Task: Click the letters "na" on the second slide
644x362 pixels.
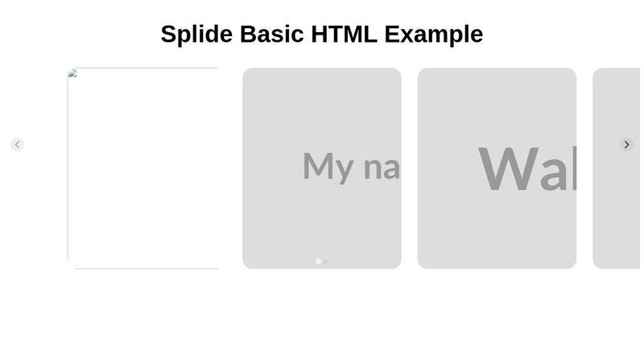Action: [x=381, y=168]
